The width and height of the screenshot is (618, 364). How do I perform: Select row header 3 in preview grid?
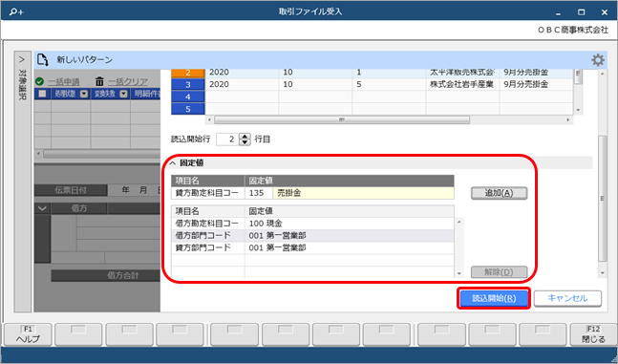(x=188, y=84)
